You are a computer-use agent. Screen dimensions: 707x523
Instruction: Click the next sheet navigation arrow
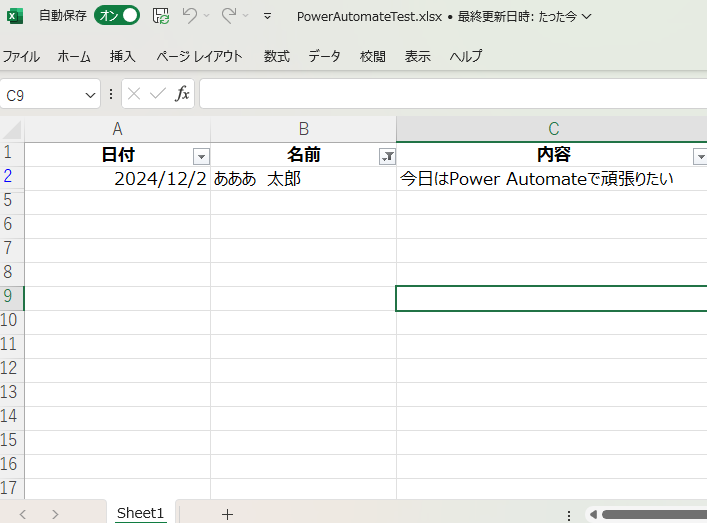[x=55, y=514]
